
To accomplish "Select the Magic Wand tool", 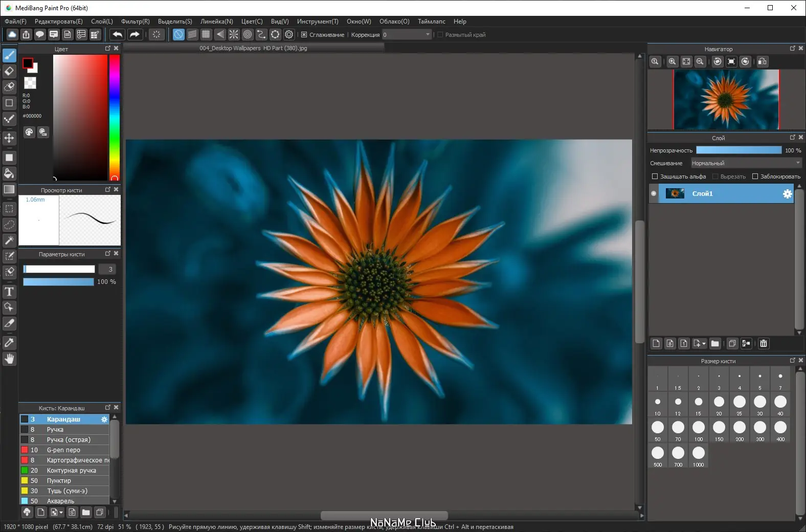I will pyautogui.click(x=9, y=240).
